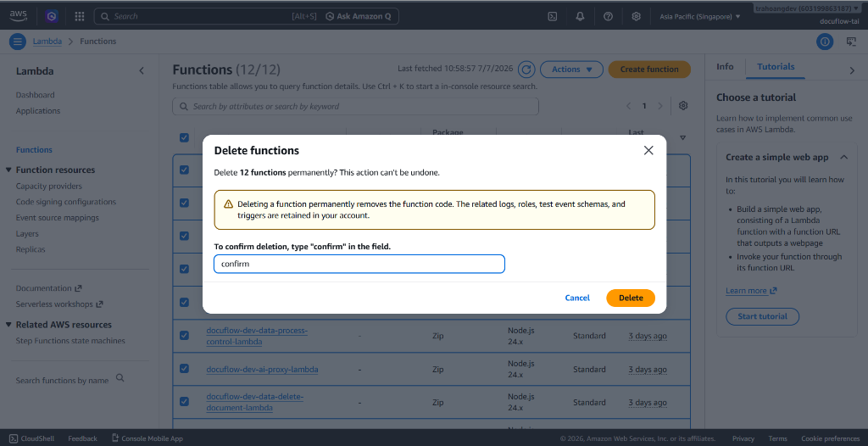Go to next page of functions
The width and height of the screenshot is (868, 446).
659,106
